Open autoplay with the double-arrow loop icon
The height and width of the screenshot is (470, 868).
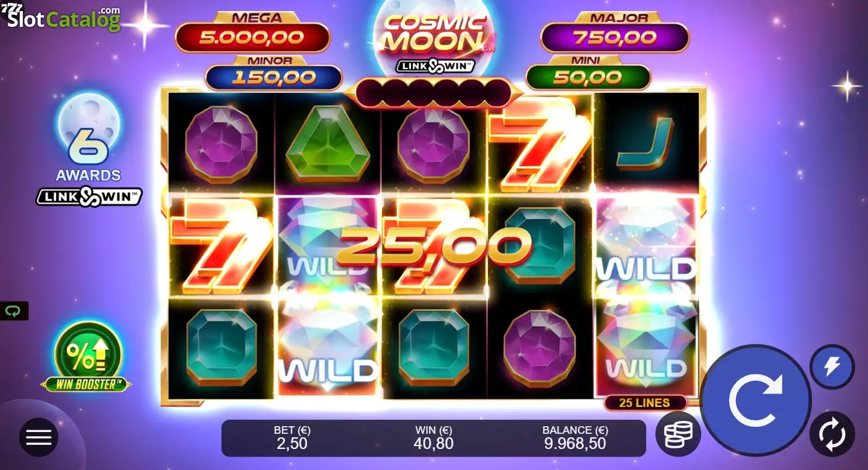click(x=832, y=434)
